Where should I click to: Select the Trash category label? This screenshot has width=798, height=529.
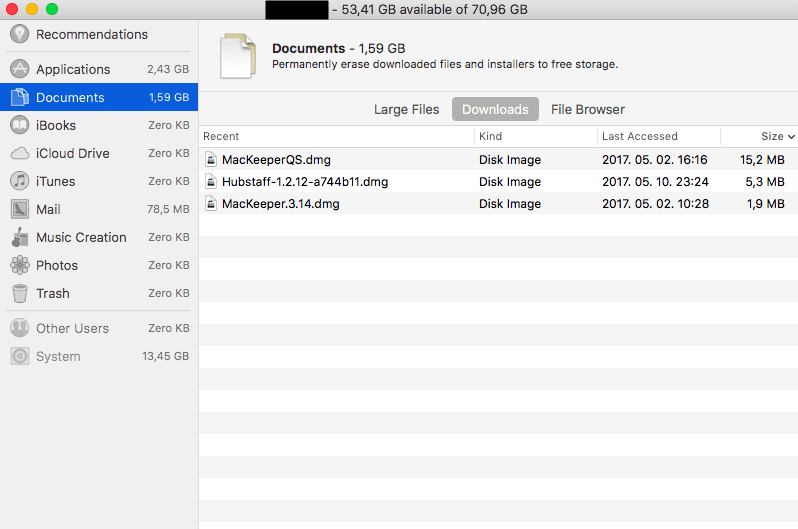(x=52, y=293)
